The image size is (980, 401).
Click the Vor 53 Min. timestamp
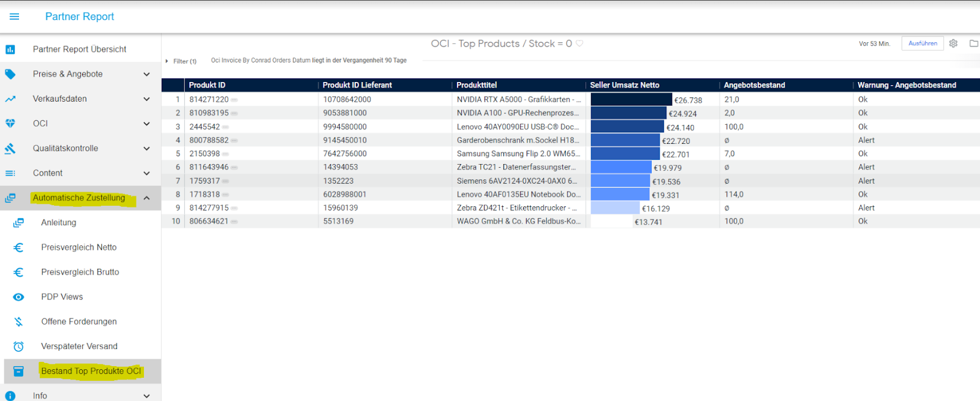tap(874, 44)
